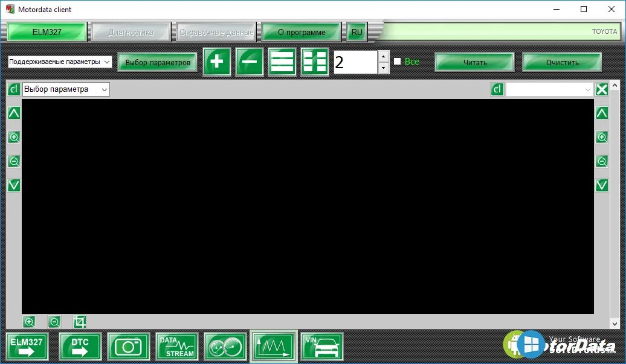Zoom out horizontally below the graph
This screenshot has height=364, width=626.
click(x=54, y=322)
